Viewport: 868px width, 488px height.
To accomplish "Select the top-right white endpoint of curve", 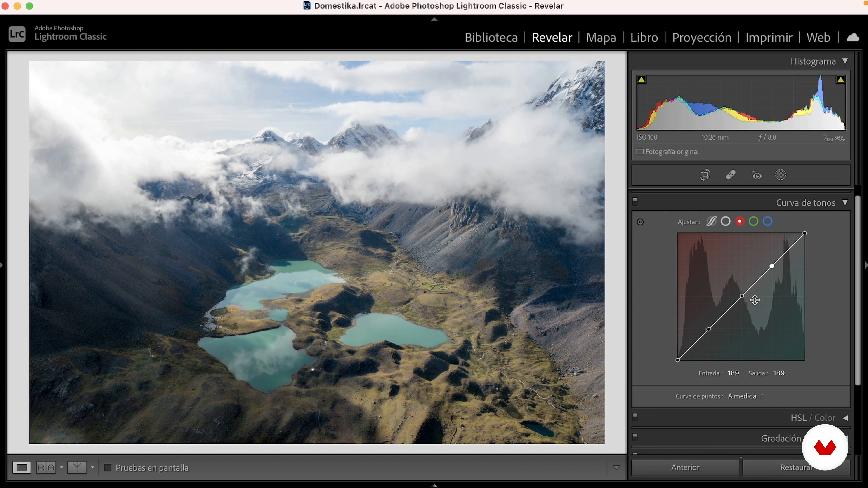I will tap(804, 233).
